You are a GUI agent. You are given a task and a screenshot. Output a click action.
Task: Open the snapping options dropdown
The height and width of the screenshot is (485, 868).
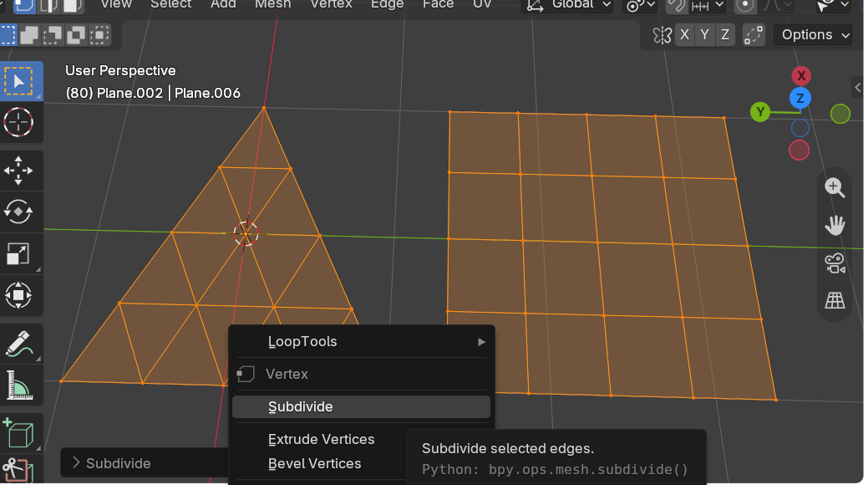point(708,6)
